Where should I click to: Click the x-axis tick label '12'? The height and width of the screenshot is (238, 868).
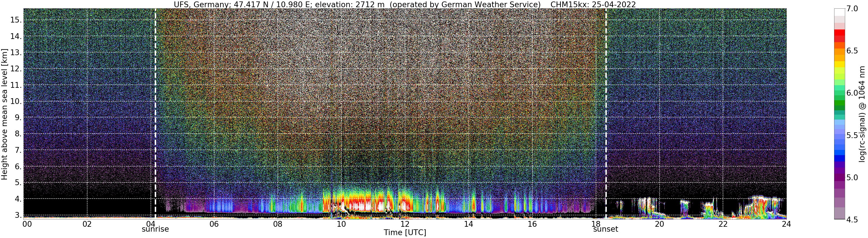[x=405, y=224]
